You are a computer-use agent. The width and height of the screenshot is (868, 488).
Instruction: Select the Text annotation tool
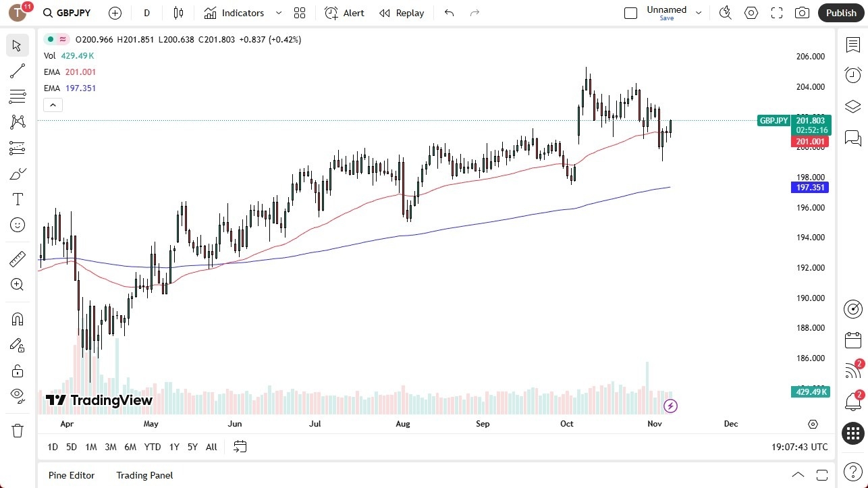(17, 198)
